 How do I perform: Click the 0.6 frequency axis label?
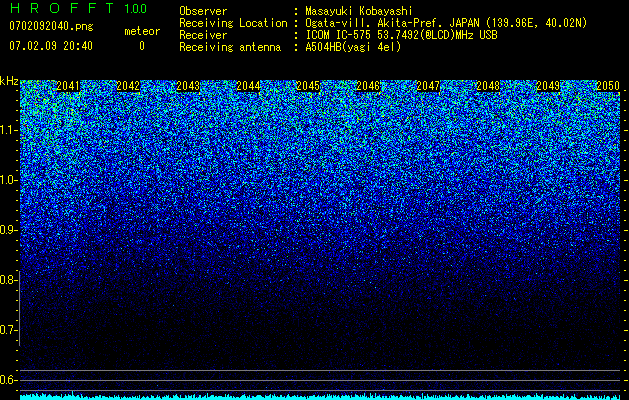[x=8, y=380]
